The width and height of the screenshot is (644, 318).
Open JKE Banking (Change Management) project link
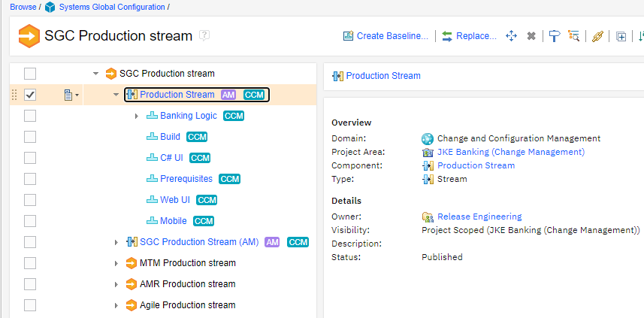511,152
